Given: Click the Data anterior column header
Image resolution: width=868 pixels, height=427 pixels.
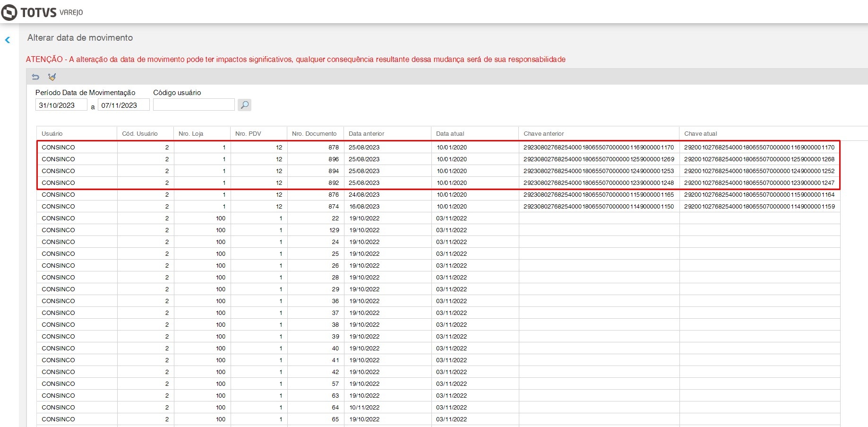Looking at the screenshot, I should click(387, 133).
